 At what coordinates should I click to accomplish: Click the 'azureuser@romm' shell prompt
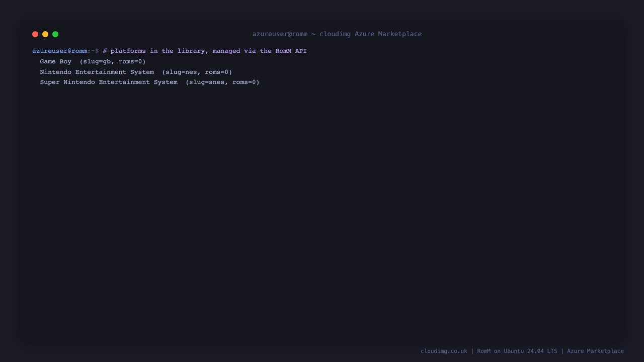pos(60,51)
